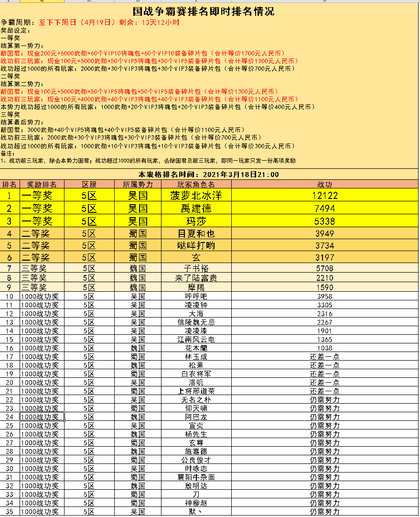Select player name cell 呼呼吧
The height and width of the screenshot is (517, 420).
[196, 297]
